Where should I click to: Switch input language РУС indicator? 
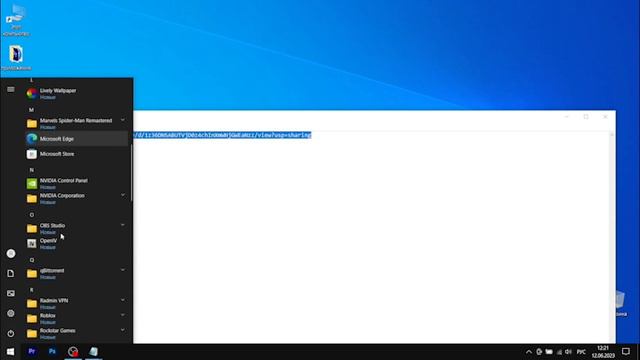[x=581, y=352]
